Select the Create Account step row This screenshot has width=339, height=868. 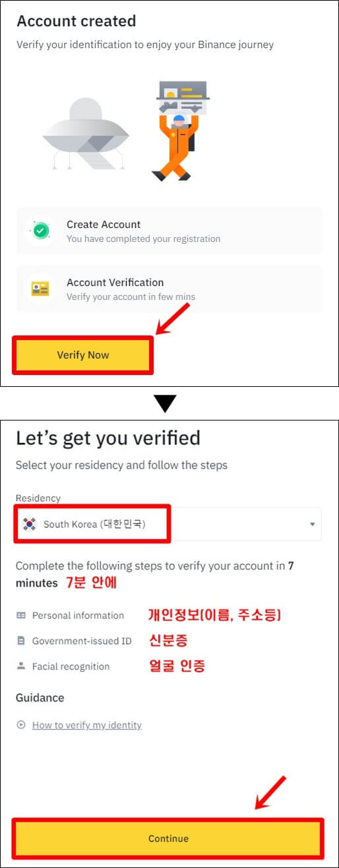pyautogui.click(x=169, y=231)
